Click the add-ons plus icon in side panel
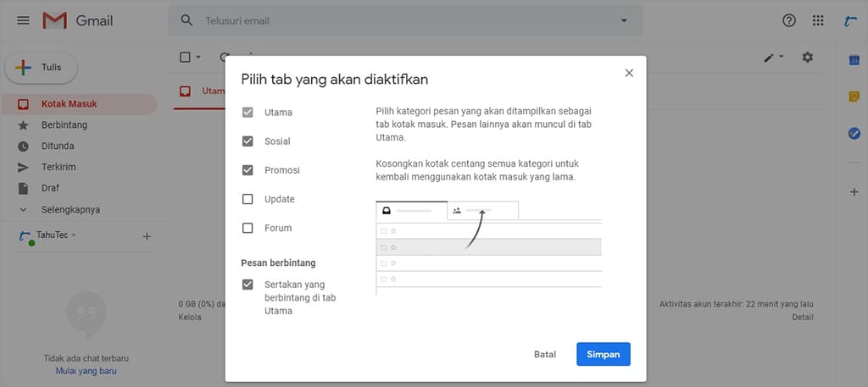 [854, 192]
